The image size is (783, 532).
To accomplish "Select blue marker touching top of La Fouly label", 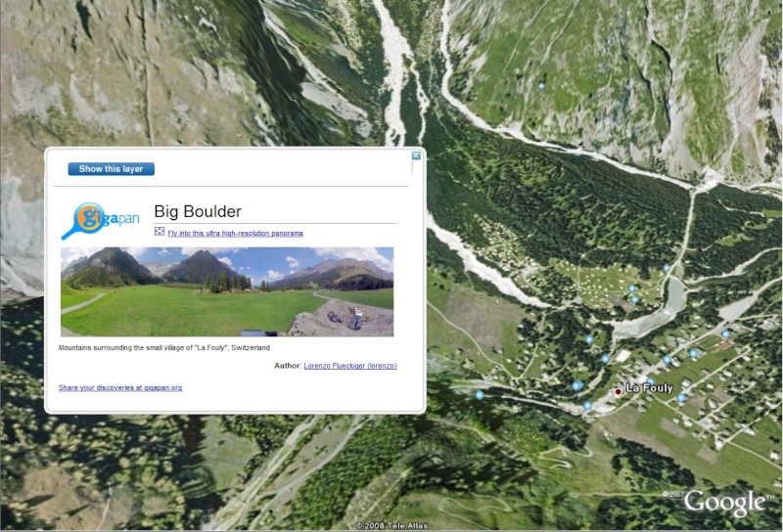I will (x=650, y=381).
